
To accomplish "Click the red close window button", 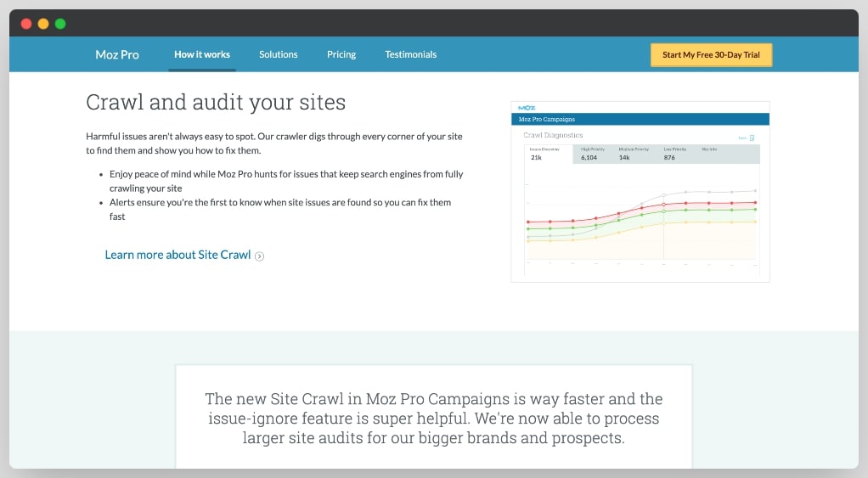I will coord(26,24).
